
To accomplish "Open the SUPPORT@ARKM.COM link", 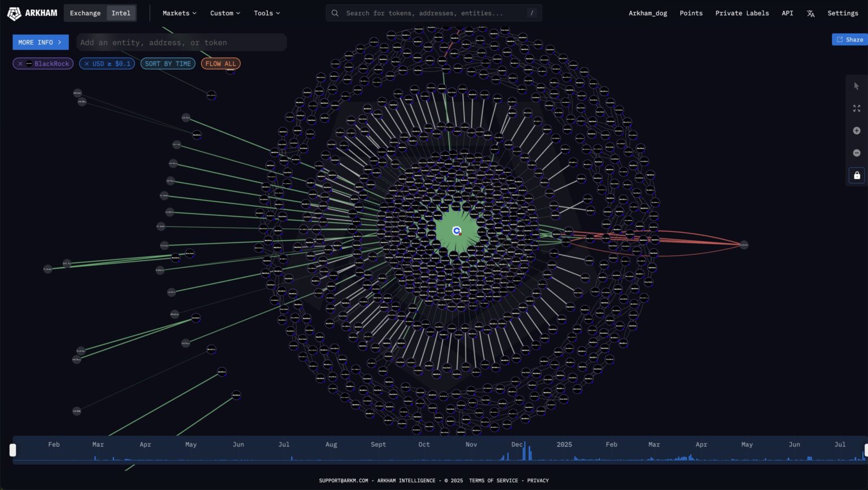I will tap(344, 480).
